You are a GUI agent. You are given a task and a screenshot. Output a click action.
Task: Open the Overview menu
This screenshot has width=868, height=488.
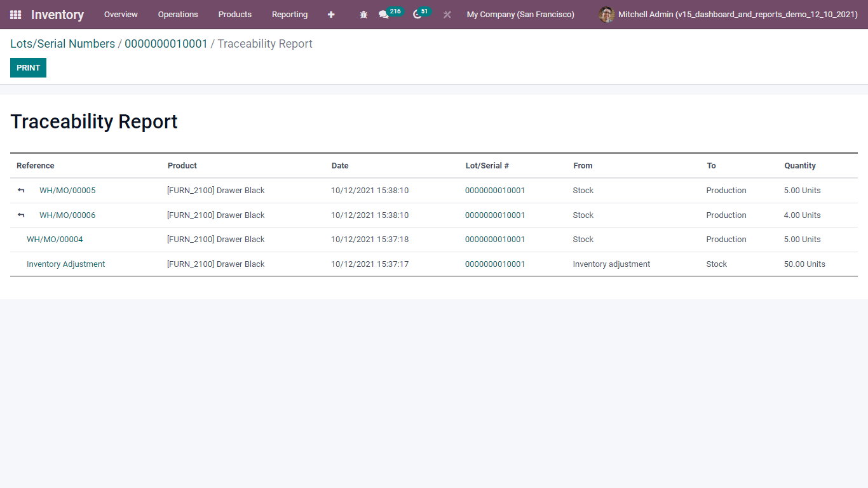tap(121, 14)
